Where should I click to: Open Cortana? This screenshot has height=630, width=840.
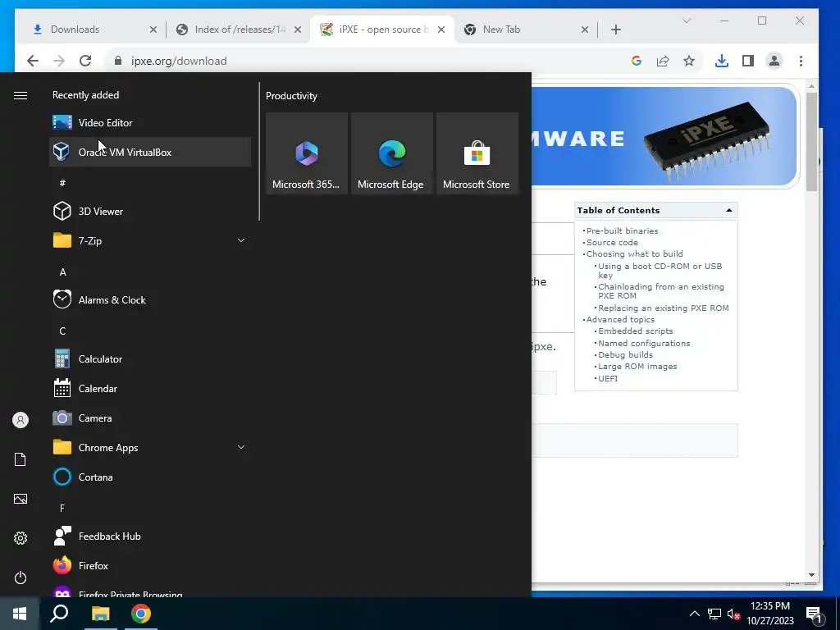[x=150, y=477]
